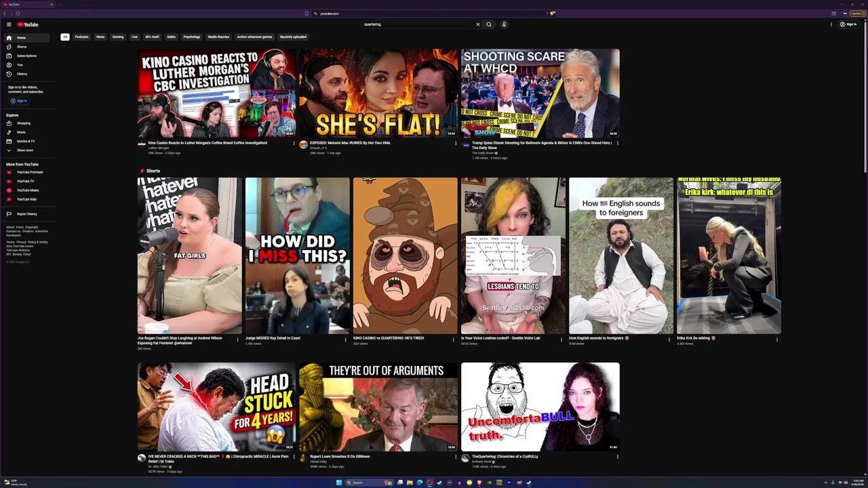The width and height of the screenshot is (868, 488).
Task: Open Report history in sidebar
Action: [26, 214]
